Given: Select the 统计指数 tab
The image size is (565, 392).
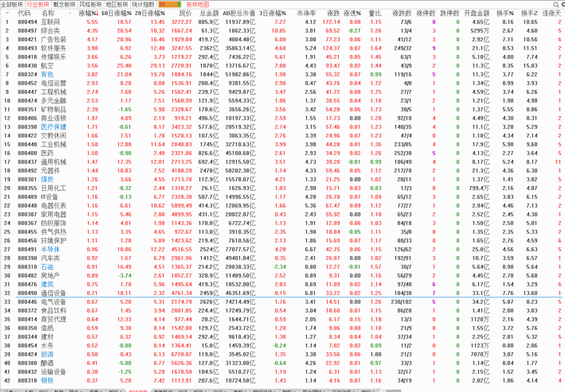Looking at the screenshot, I should pyautogui.click(x=143, y=4).
